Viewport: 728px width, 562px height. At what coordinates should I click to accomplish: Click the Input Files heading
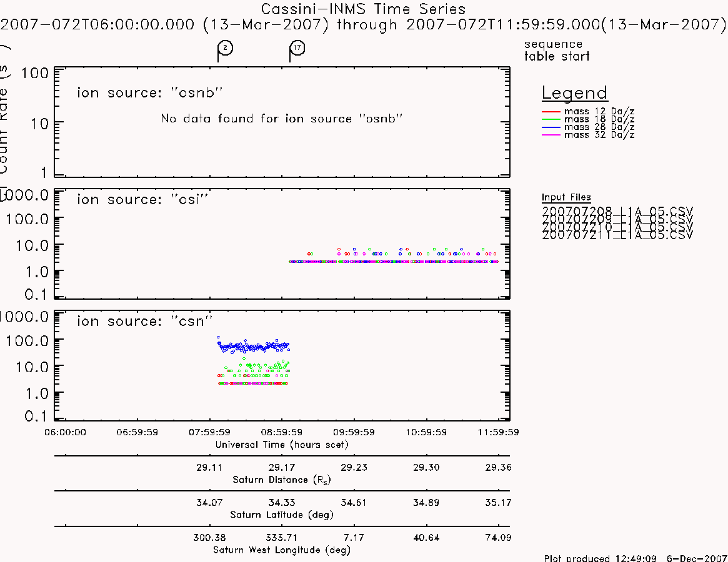[x=566, y=198]
